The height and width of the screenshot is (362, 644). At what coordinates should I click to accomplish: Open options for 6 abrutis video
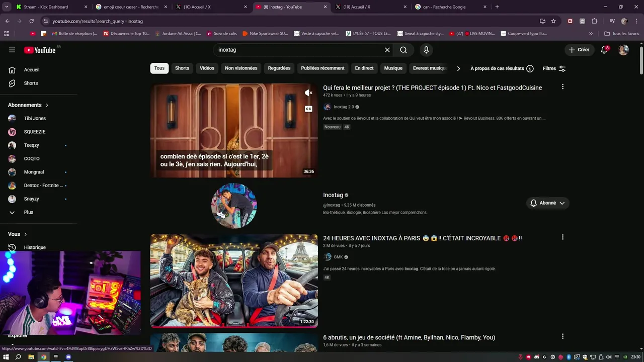coord(562,336)
